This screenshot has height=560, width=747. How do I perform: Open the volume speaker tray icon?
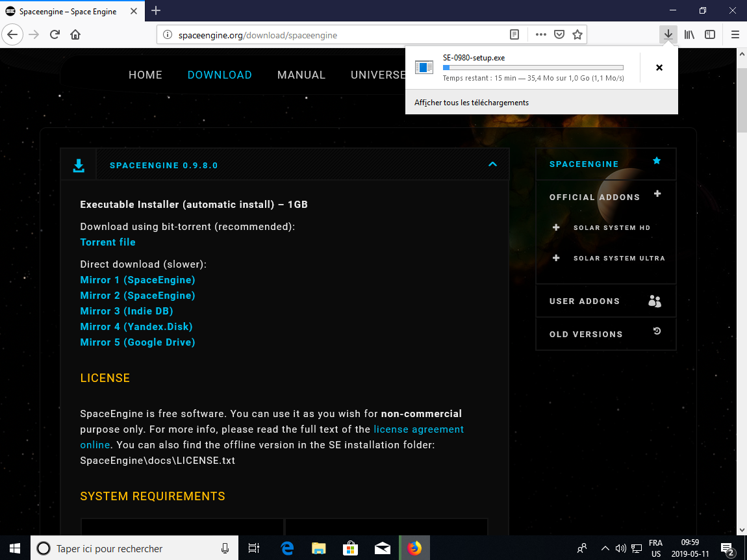click(620, 548)
